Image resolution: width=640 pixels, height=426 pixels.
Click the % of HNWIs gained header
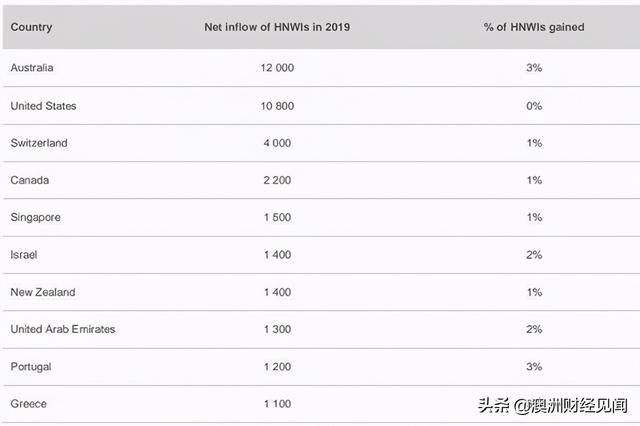coord(532,27)
